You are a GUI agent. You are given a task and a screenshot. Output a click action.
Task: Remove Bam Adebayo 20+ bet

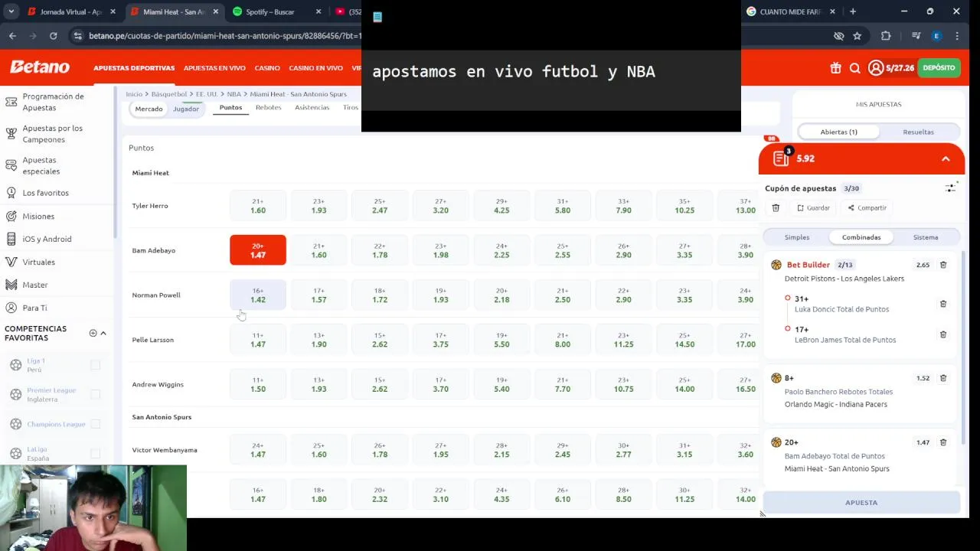pos(943,442)
